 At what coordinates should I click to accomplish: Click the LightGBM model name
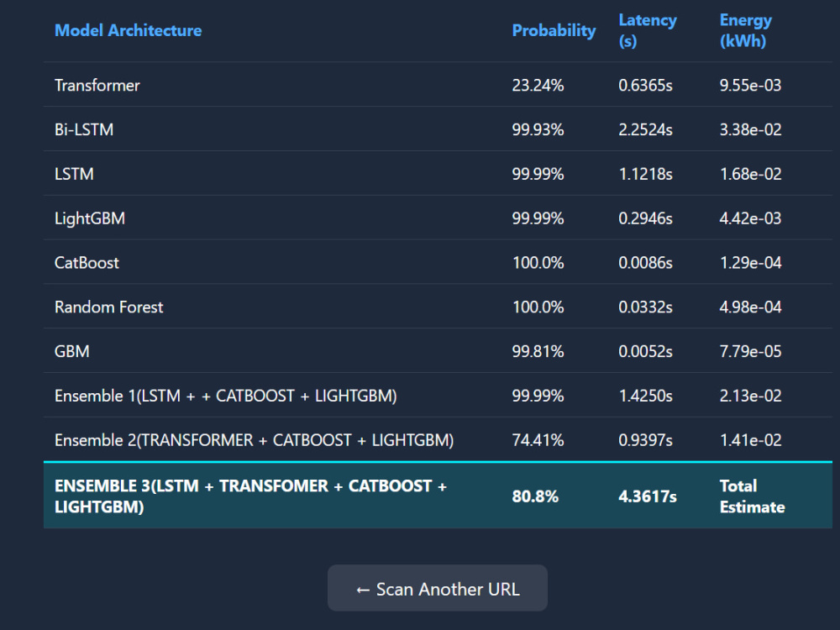pyautogui.click(x=90, y=218)
